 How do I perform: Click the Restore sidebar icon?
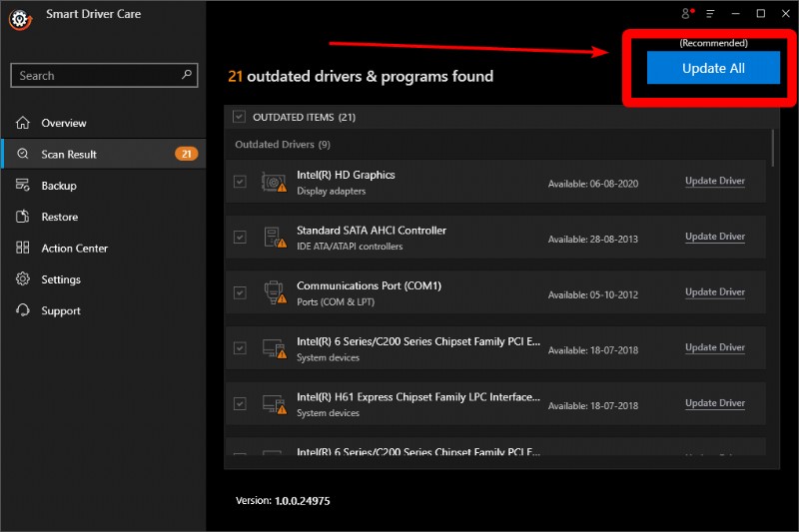(x=22, y=217)
